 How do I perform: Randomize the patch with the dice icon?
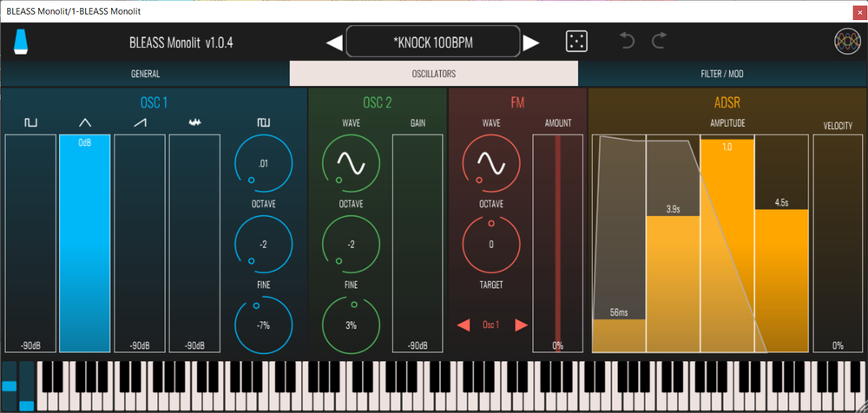pyautogui.click(x=576, y=42)
